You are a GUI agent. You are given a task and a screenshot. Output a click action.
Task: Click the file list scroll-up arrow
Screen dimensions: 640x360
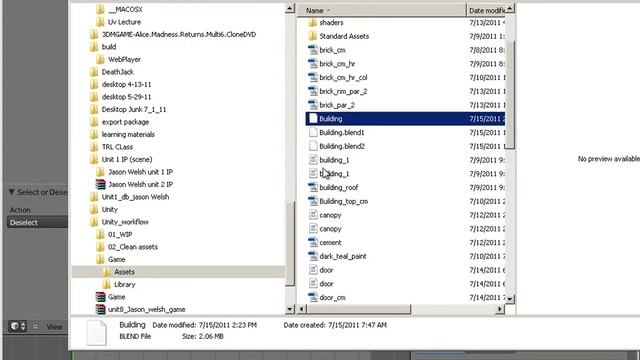pyautogui.click(x=510, y=9)
